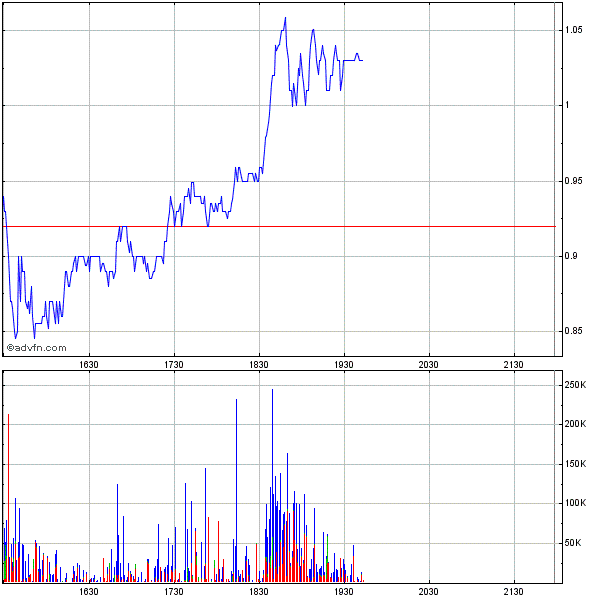This screenshot has width=600, height=600.
Task: Select the 1830 time label under price chart
Action: pyautogui.click(x=259, y=365)
